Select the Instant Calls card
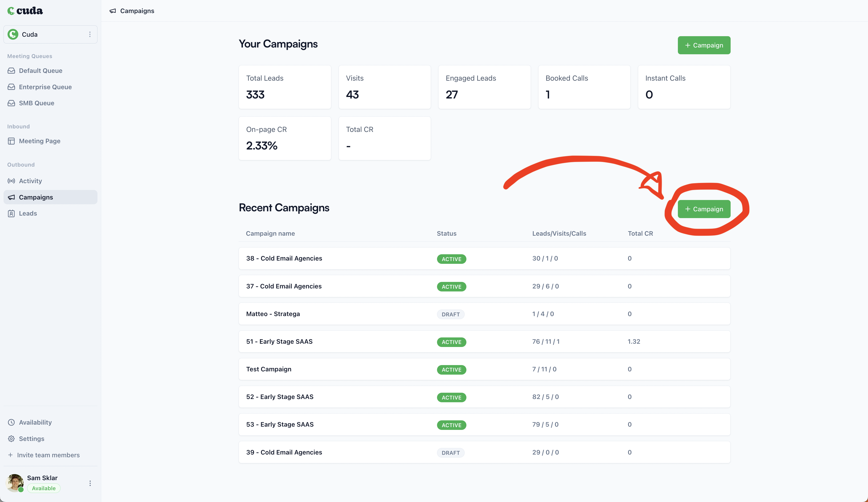Screen dimensions: 868x502 coord(684,87)
